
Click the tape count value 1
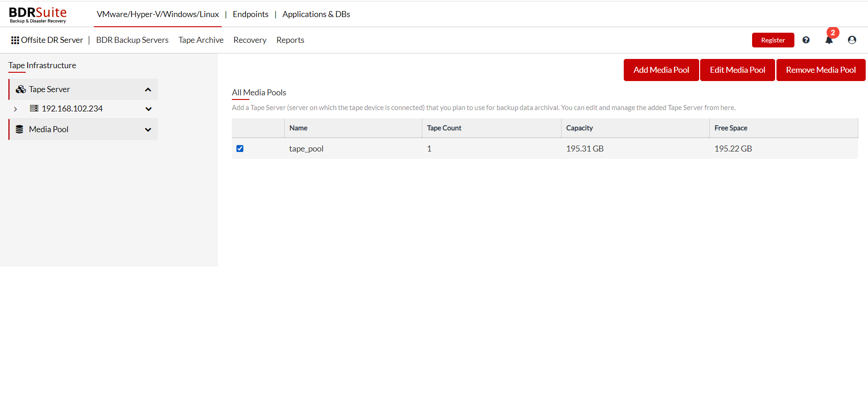pyautogui.click(x=429, y=149)
